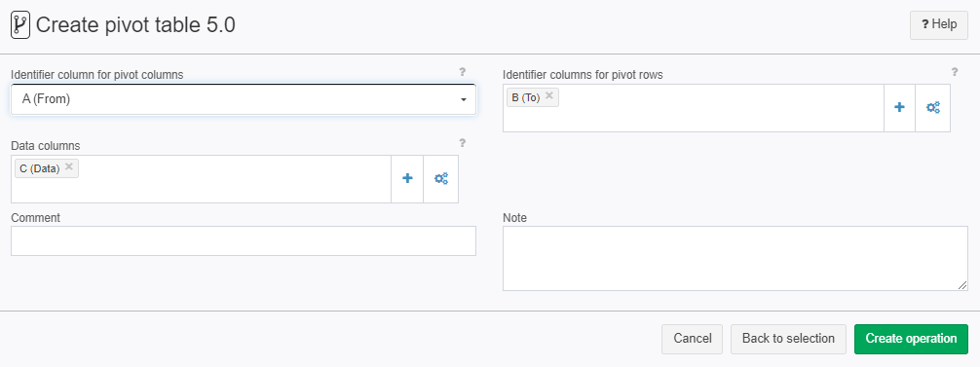Click the branch icon beside the dialog title

click(x=20, y=25)
